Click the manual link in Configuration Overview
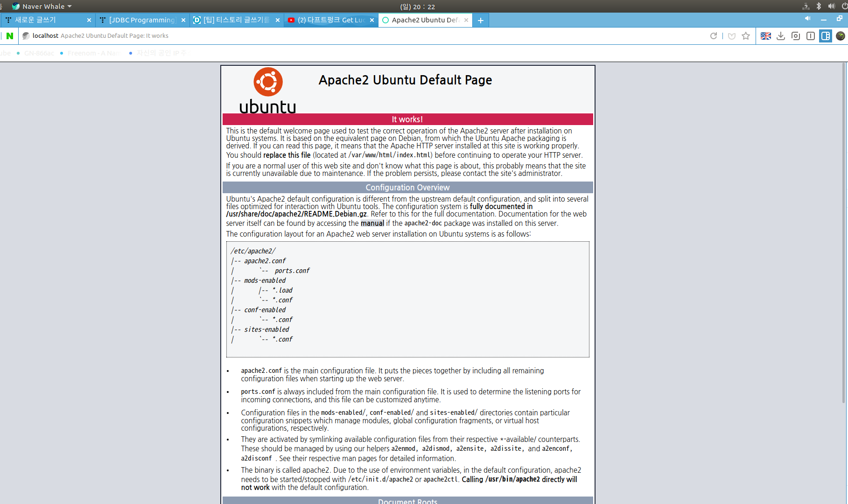This screenshot has height=504, width=848. click(x=372, y=224)
